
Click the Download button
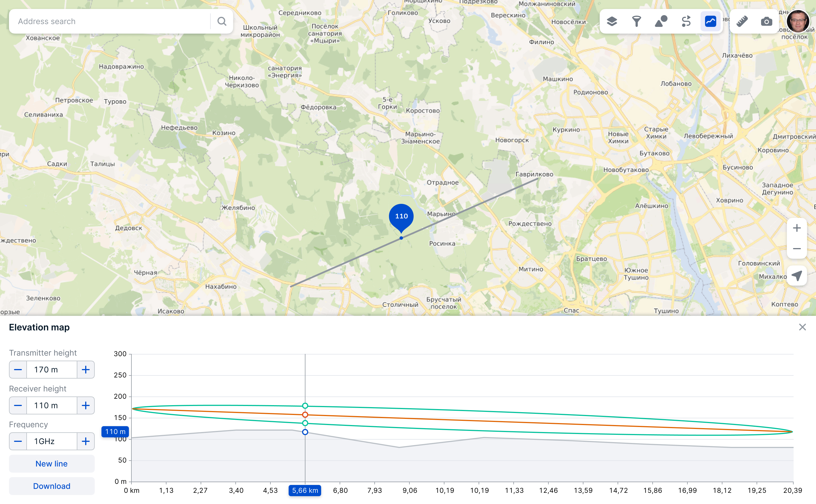52,486
